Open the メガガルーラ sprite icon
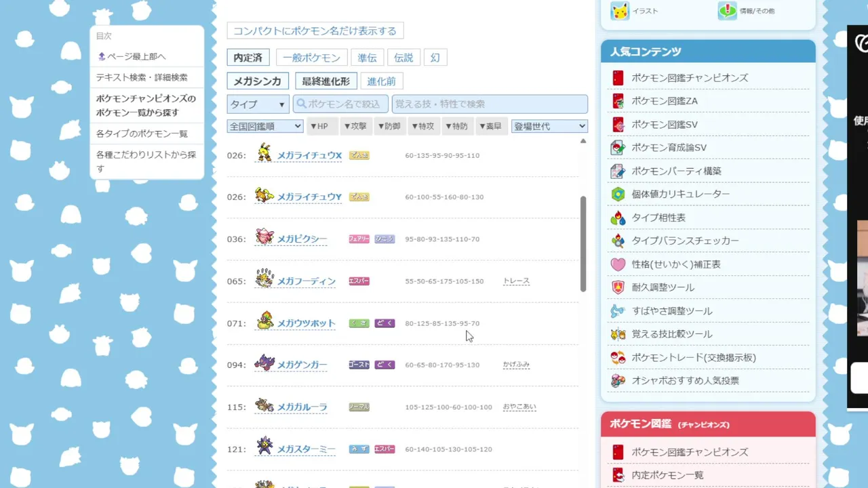Screen dimensions: 868x488 pos(264,406)
